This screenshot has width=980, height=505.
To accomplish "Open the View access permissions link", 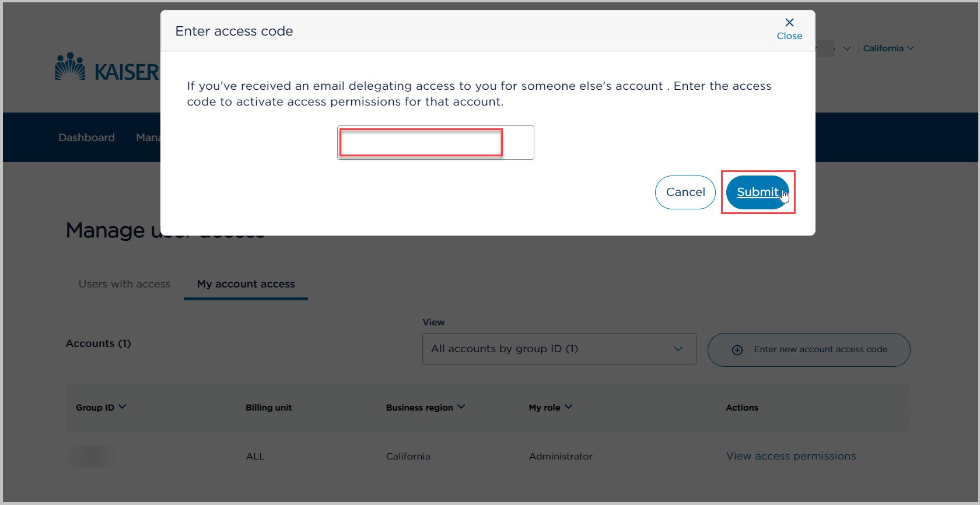I will pos(790,456).
